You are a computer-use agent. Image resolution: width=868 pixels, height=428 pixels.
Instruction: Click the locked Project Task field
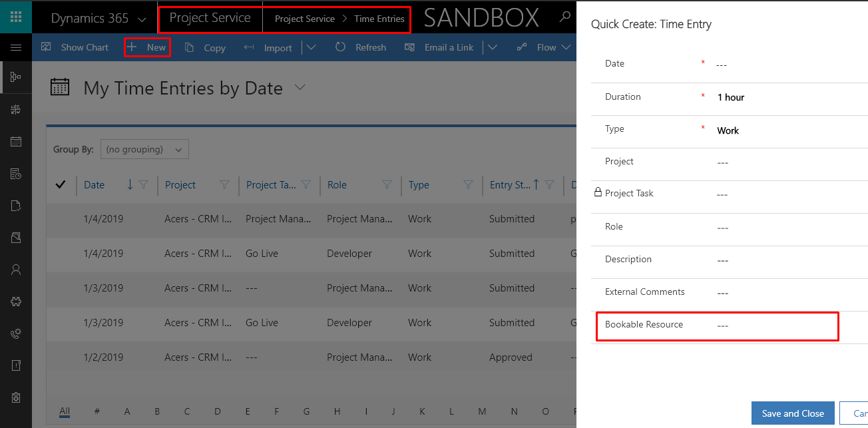point(730,194)
